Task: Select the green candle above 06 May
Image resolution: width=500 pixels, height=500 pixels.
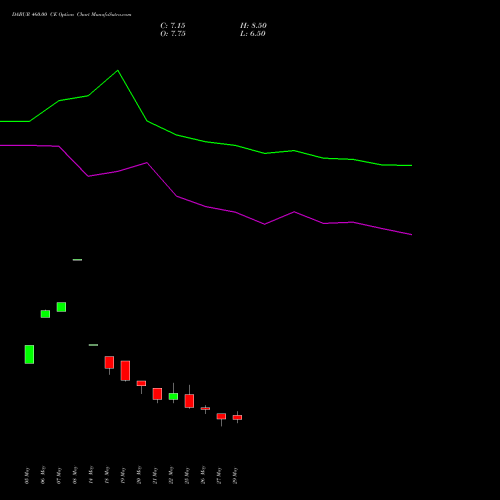Action: pos(45,314)
